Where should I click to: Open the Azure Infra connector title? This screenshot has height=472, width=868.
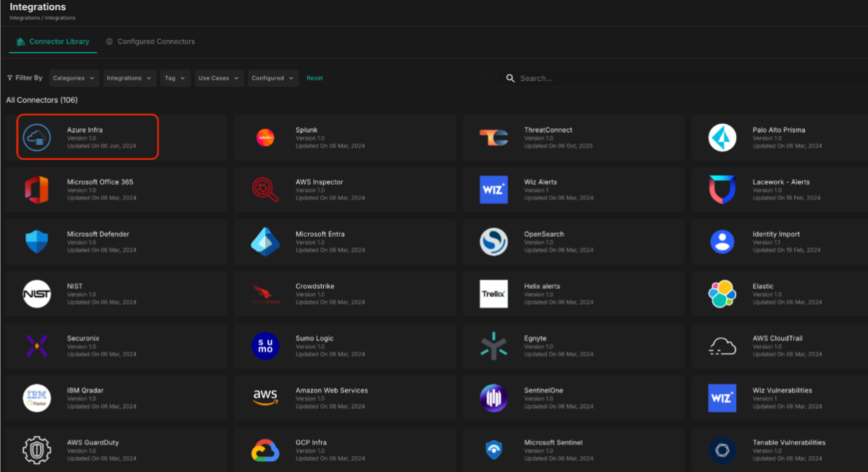pyautogui.click(x=85, y=130)
